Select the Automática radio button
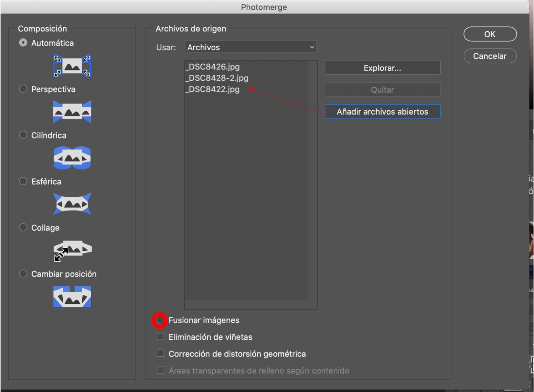 (23, 43)
